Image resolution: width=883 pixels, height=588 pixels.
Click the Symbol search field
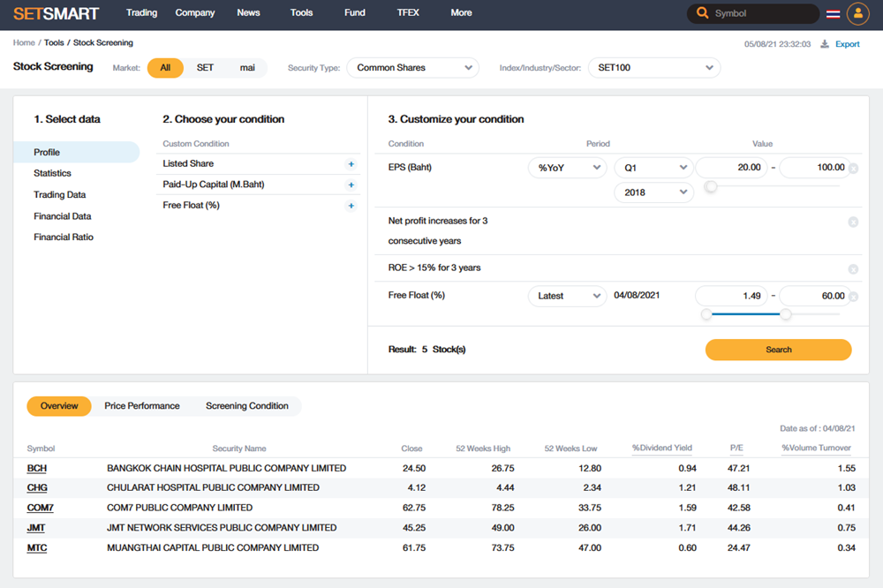[x=753, y=13]
